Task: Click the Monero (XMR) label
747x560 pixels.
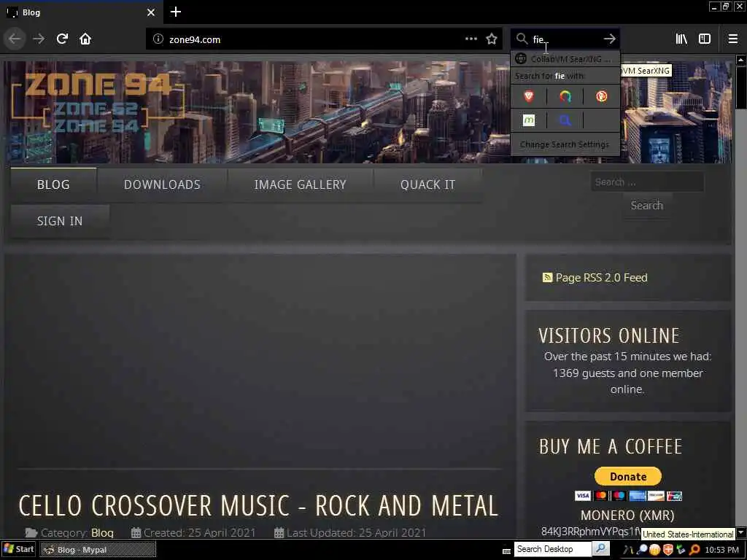Action: click(x=627, y=516)
